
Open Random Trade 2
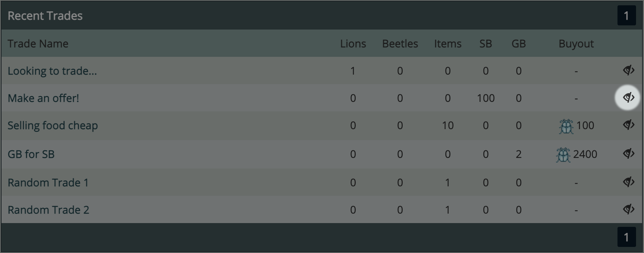48,210
